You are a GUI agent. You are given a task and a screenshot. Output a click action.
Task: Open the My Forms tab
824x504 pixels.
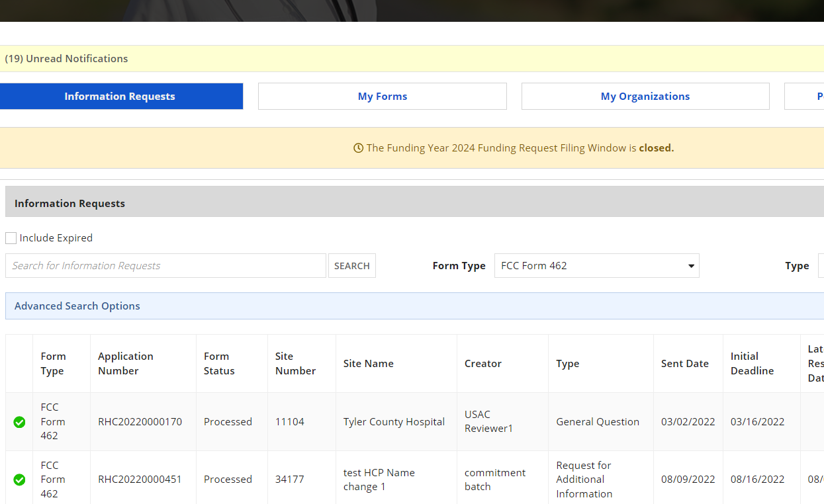point(383,97)
